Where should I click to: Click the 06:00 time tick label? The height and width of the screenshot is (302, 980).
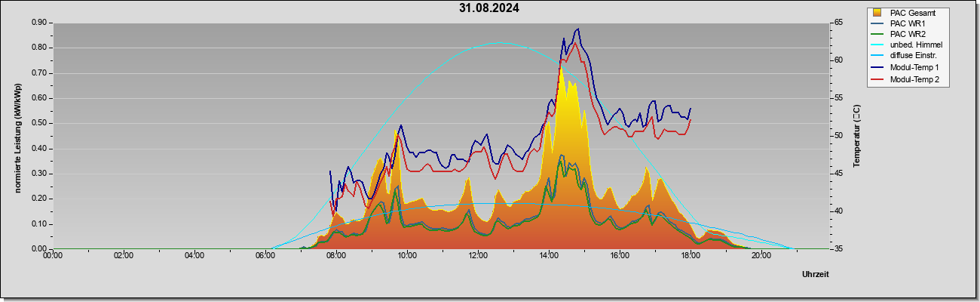[265, 257]
